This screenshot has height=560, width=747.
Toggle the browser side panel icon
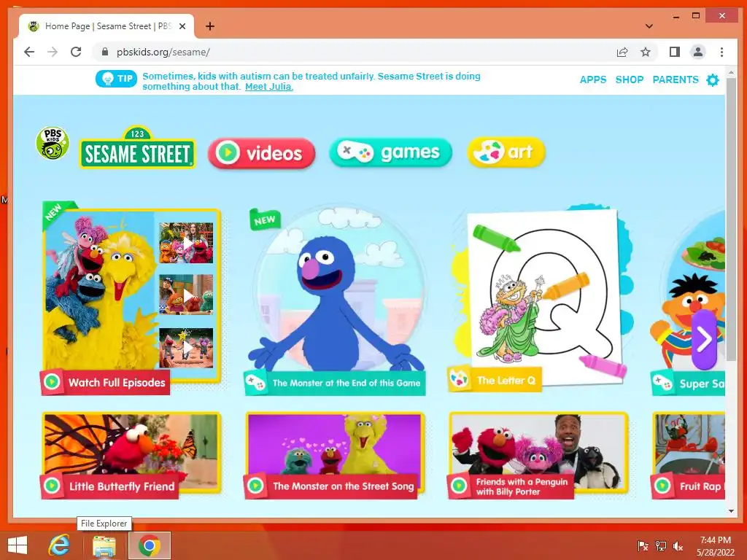tap(675, 52)
